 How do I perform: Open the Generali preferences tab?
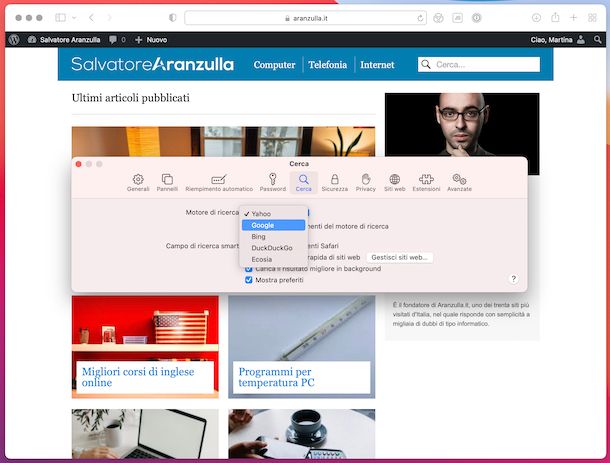point(138,182)
